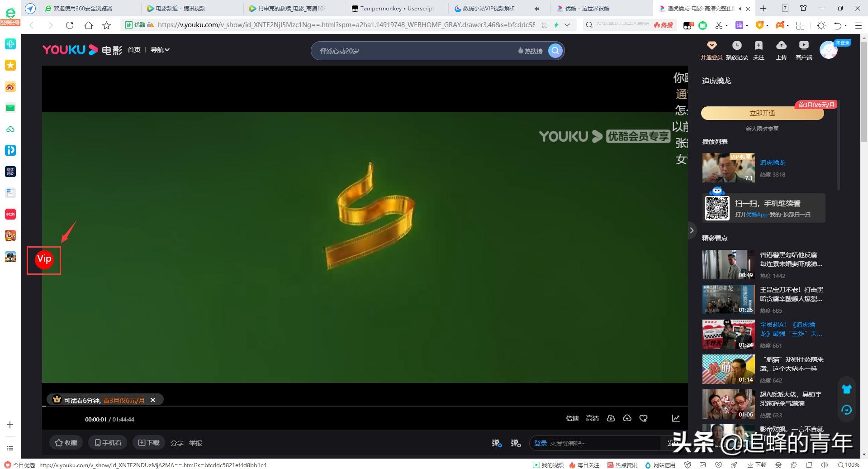868x469 pixels.
Task: Open the 王晶宝刀不老 clip thumbnail
Action: click(728, 299)
